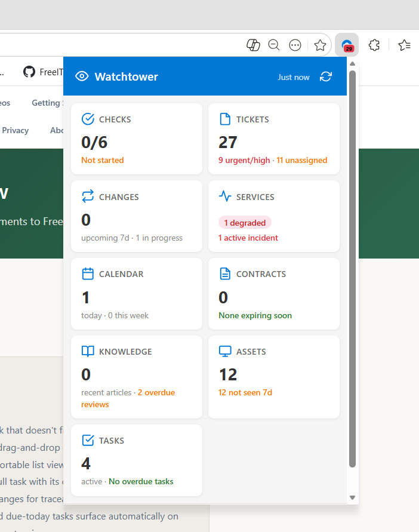Open the Changes card
This screenshot has height=532, width=419.
137,216
